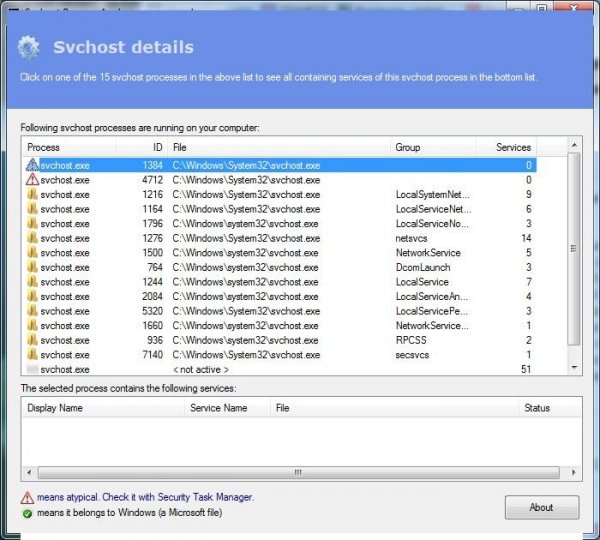Click the ID value 936

pos(155,340)
